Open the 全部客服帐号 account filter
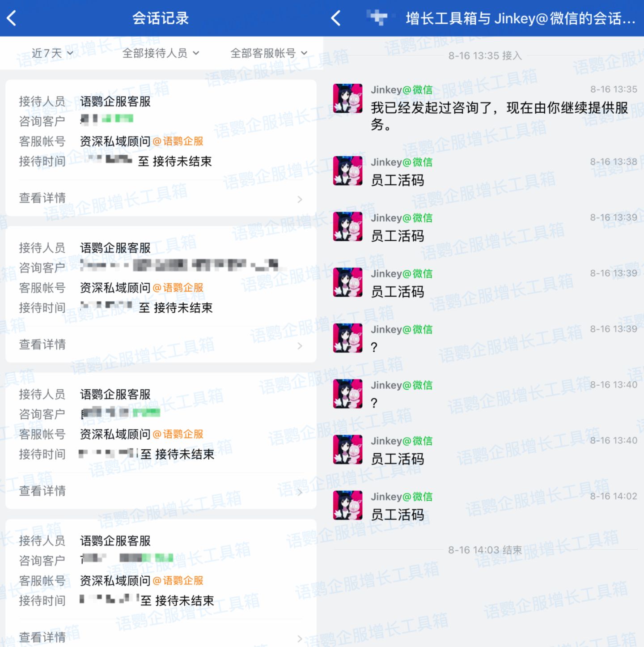Screen dimensions: 644x647 click(268, 53)
